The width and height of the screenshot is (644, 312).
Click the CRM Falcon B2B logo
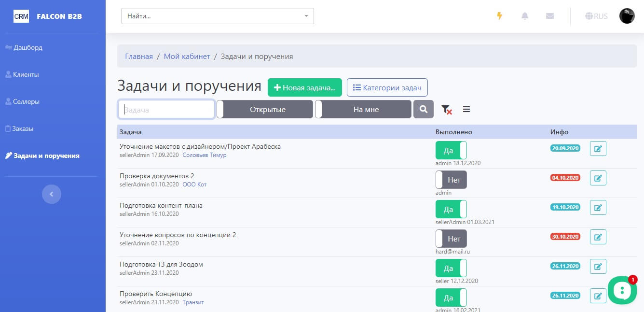[48, 16]
